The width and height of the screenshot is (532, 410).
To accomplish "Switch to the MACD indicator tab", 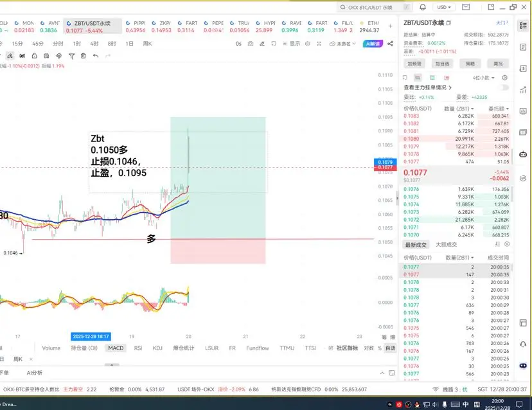I will tap(116, 348).
